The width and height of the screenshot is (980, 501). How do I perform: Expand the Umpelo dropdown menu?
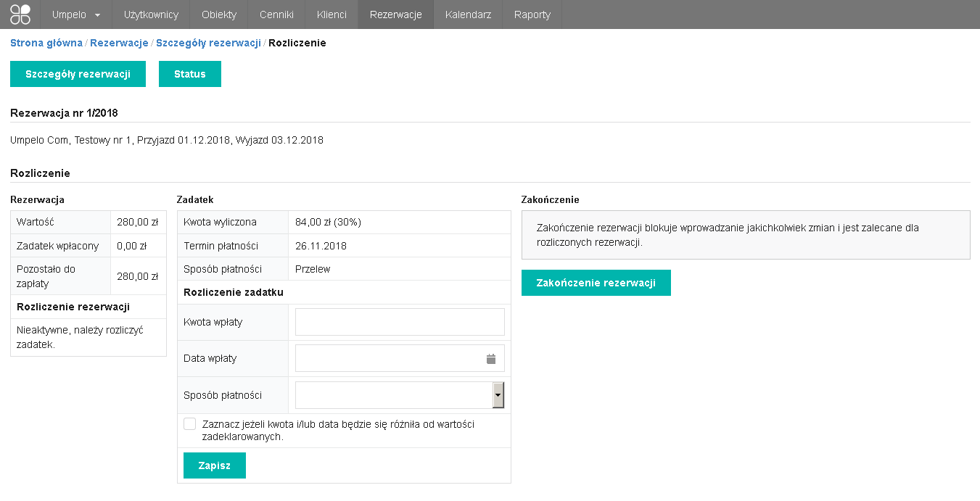[76, 15]
